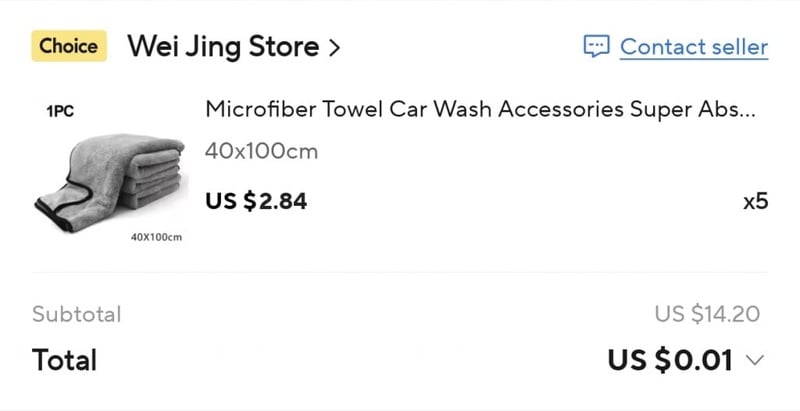This screenshot has height=411, width=800.
Task: Click the Subtotal label
Action: 77,314
